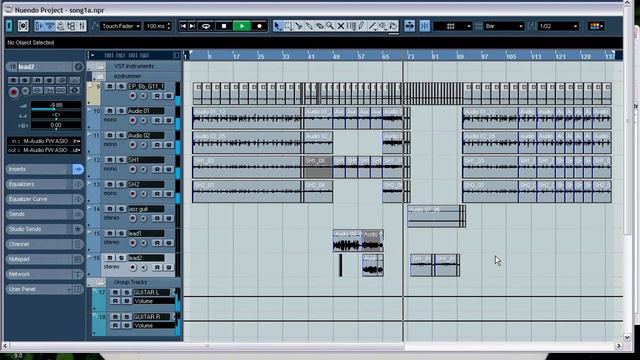The image size is (640, 360).
Task: Toggle Autoscroll button in toolbar
Action: pos(409,26)
